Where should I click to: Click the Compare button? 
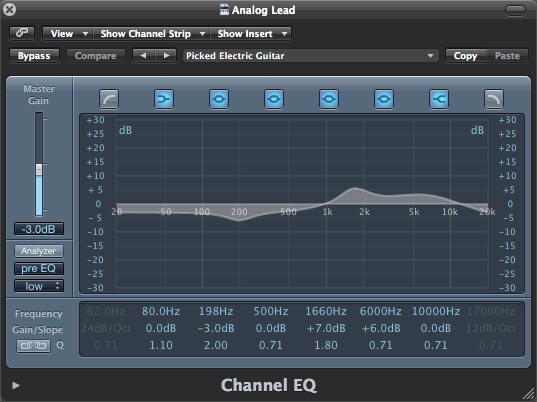95,56
